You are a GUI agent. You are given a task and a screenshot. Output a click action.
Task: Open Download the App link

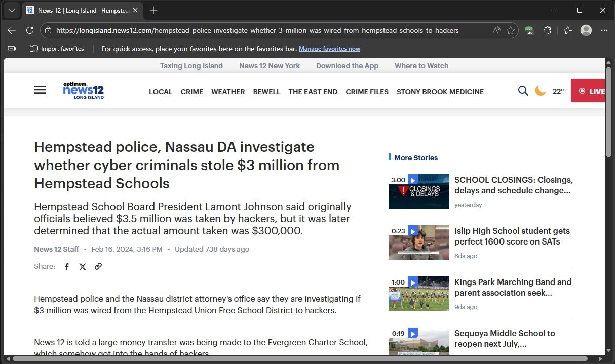[x=347, y=66]
